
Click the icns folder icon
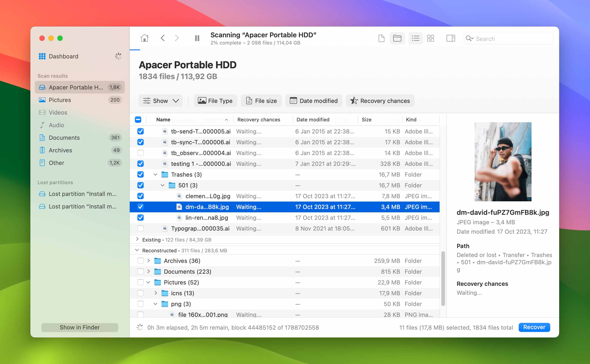(x=165, y=293)
